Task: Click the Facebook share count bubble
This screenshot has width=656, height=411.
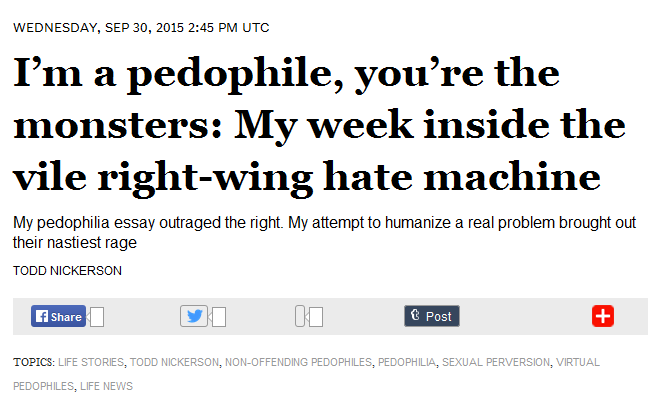Action: (97, 318)
